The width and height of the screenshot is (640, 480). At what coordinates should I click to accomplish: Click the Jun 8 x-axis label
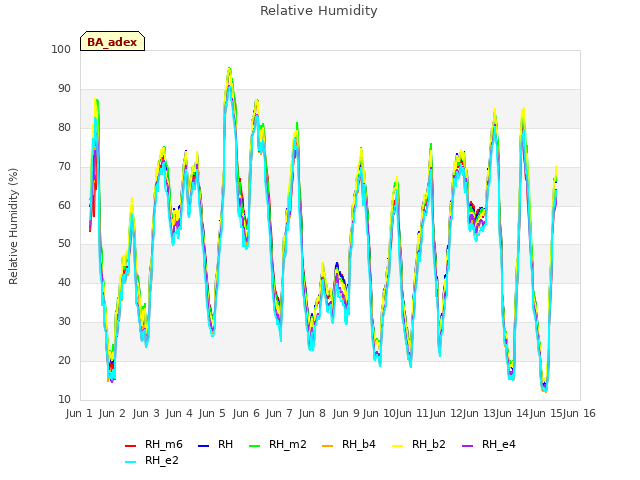point(312,413)
